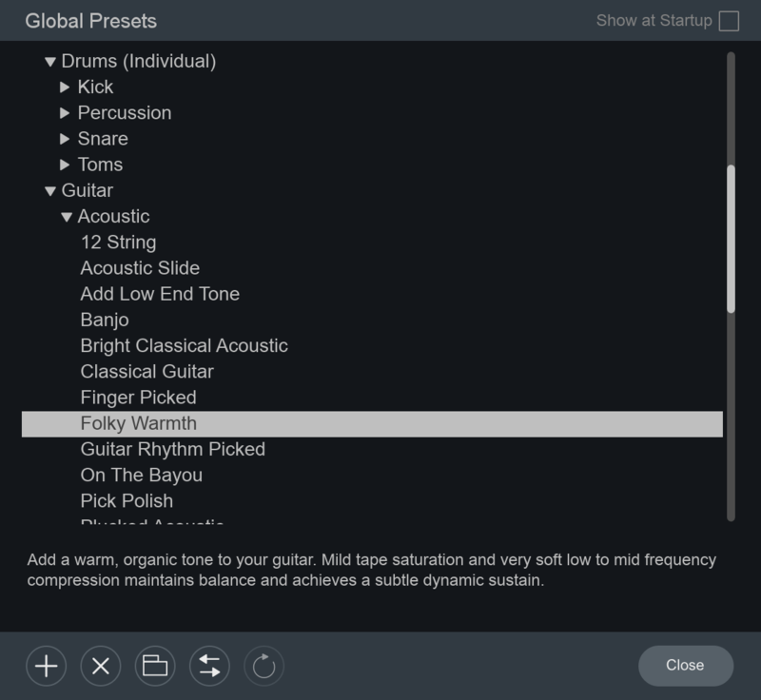Click the X icon to delete preset
Screen dimensions: 761x700
(100, 666)
